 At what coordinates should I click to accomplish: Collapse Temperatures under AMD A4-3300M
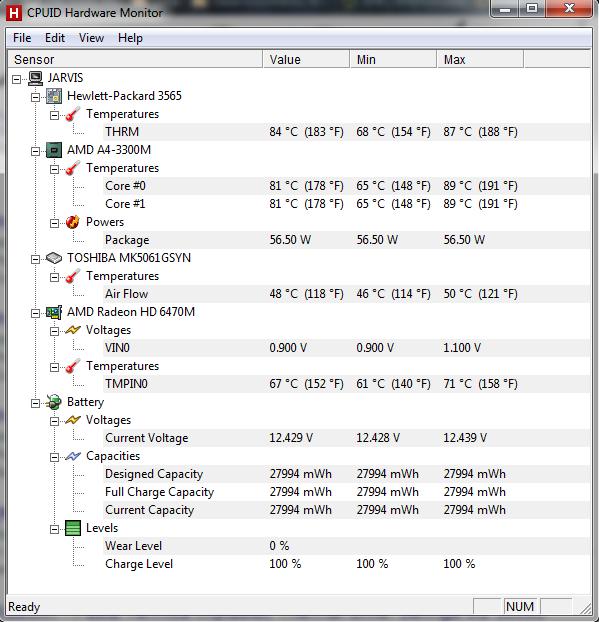click(x=54, y=169)
